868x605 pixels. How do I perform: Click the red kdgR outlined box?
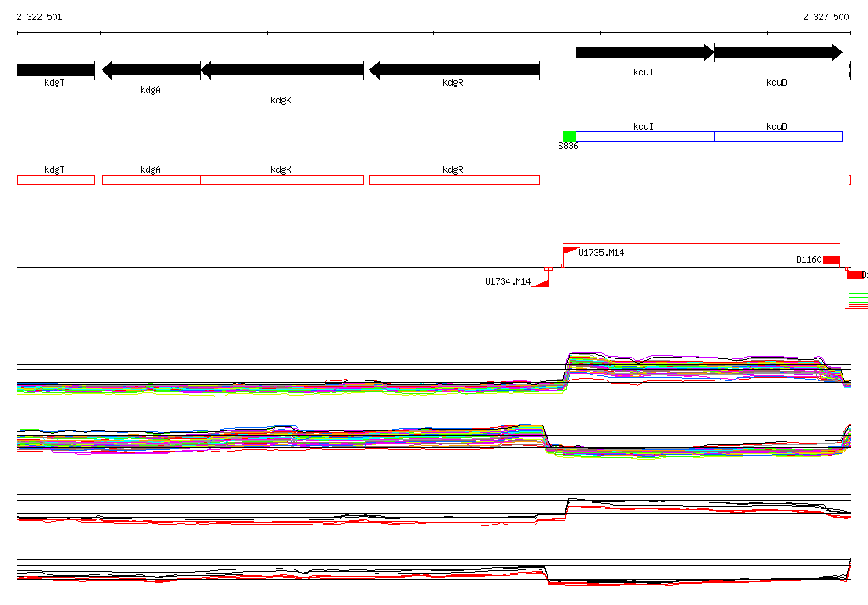[454, 180]
